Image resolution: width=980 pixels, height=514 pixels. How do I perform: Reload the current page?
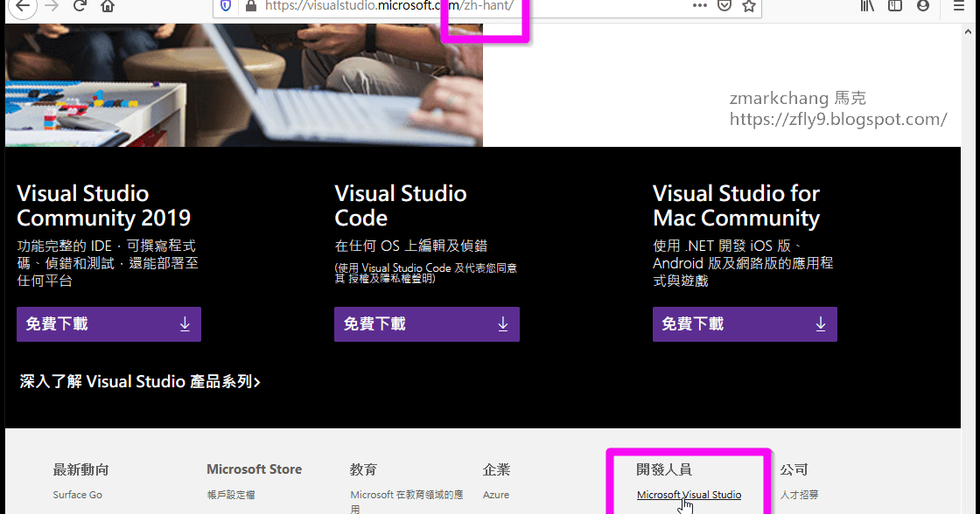click(x=80, y=6)
